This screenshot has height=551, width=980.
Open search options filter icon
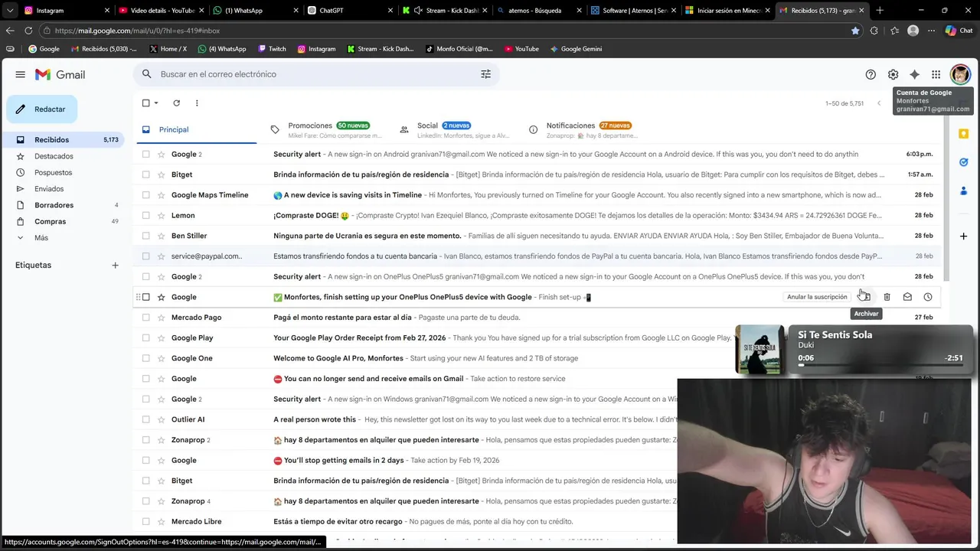(x=485, y=74)
